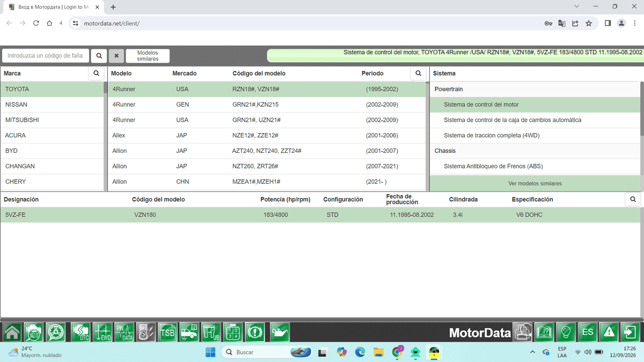Bookmark this page with the star icon
This screenshot has height=362, width=644.
point(589,23)
